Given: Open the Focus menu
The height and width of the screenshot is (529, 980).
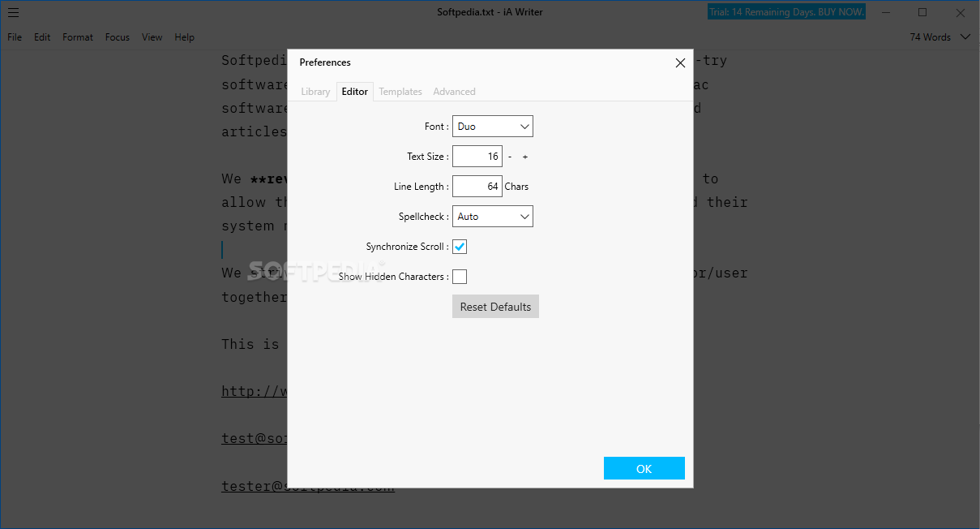Looking at the screenshot, I should (118, 37).
